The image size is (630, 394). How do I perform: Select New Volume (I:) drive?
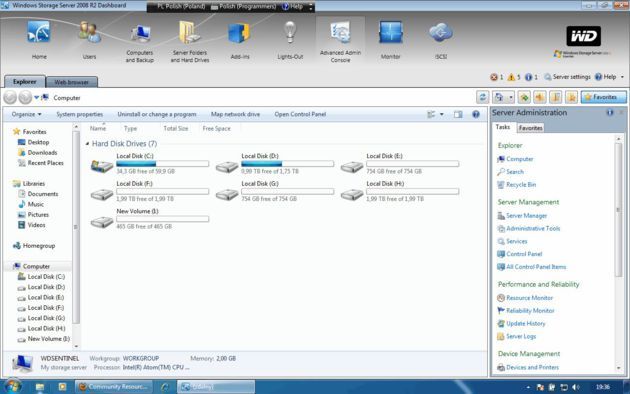coord(149,219)
